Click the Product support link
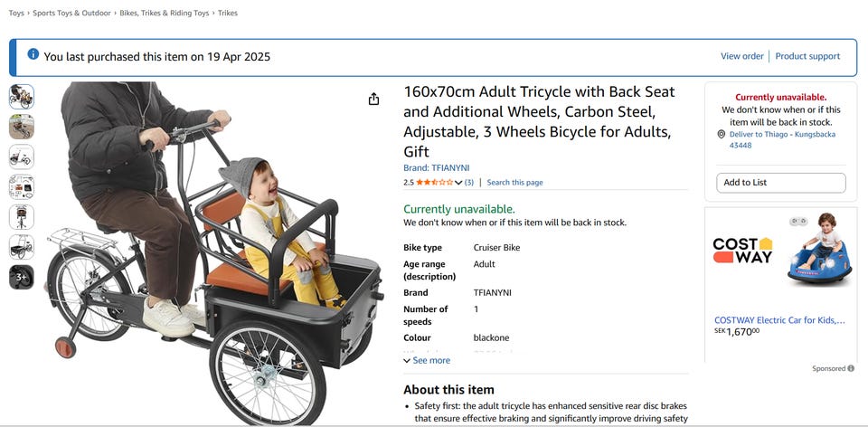This screenshot has height=427, width=868. coord(807,56)
